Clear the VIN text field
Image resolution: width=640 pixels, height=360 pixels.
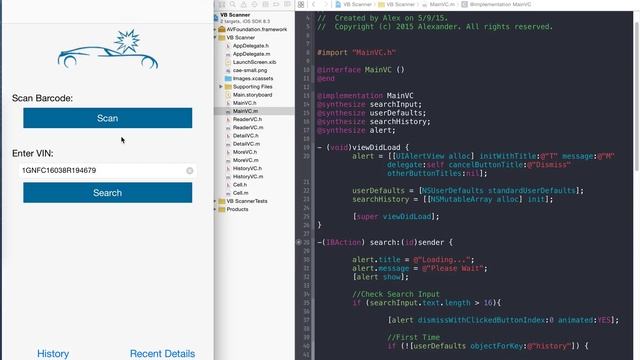(x=189, y=171)
